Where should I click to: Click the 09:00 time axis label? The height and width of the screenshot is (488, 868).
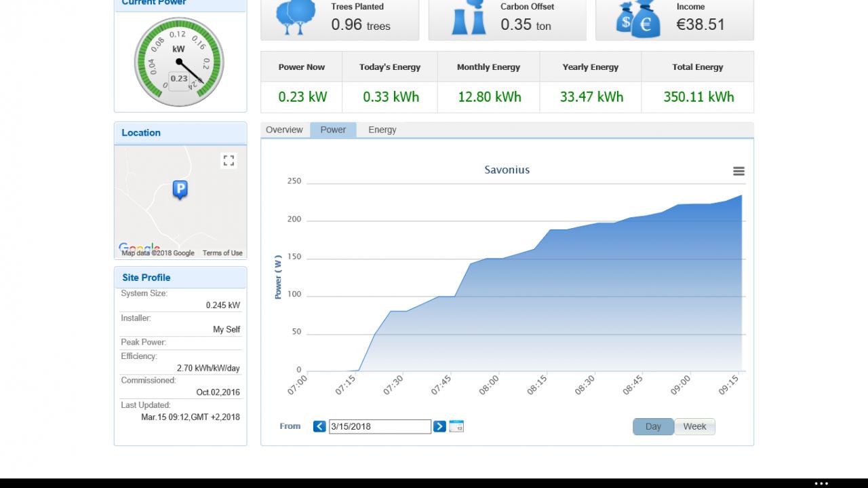pyautogui.click(x=680, y=384)
